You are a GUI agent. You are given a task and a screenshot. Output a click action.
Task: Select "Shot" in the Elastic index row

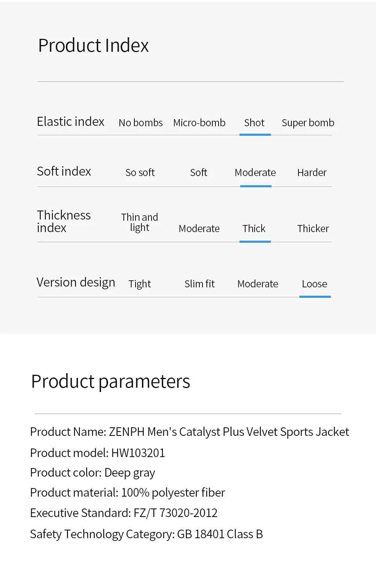point(254,123)
